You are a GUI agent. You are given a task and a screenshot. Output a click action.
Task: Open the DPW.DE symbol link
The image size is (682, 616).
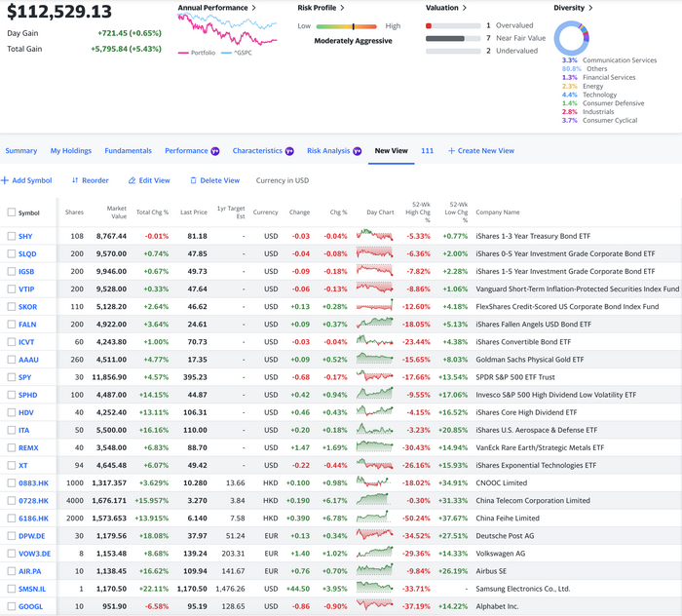[x=32, y=536]
